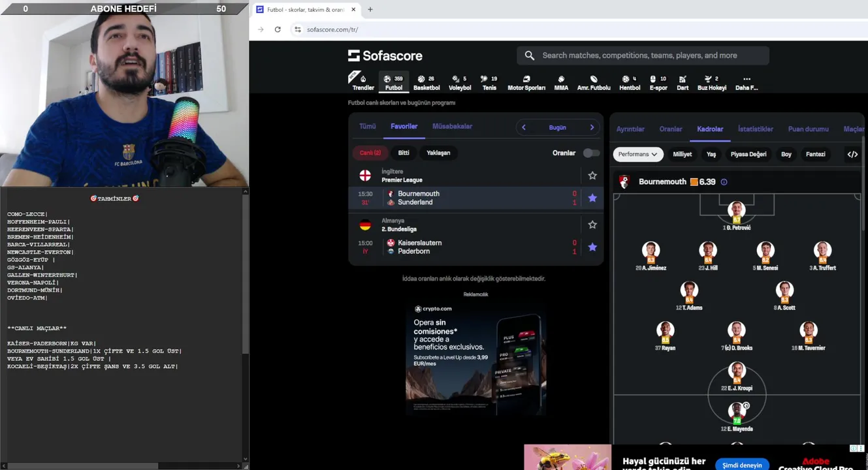Open the Tenis sport section

[x=489, y=82]
